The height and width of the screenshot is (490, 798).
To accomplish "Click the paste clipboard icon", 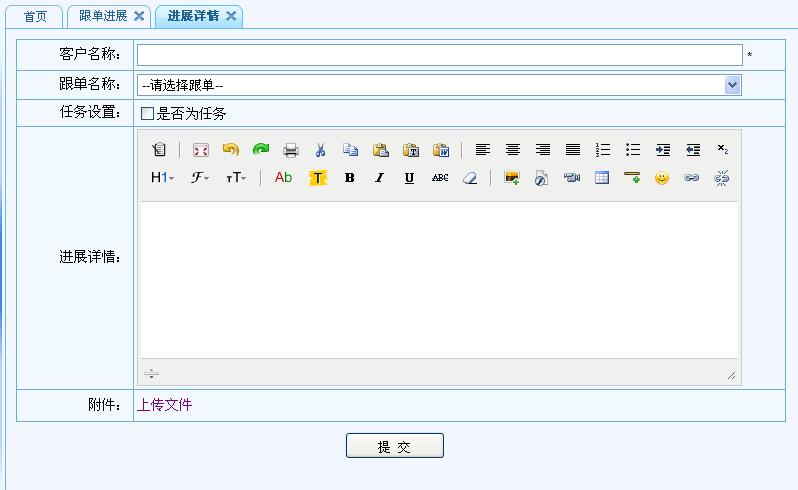I will click(x=381, y=150).
